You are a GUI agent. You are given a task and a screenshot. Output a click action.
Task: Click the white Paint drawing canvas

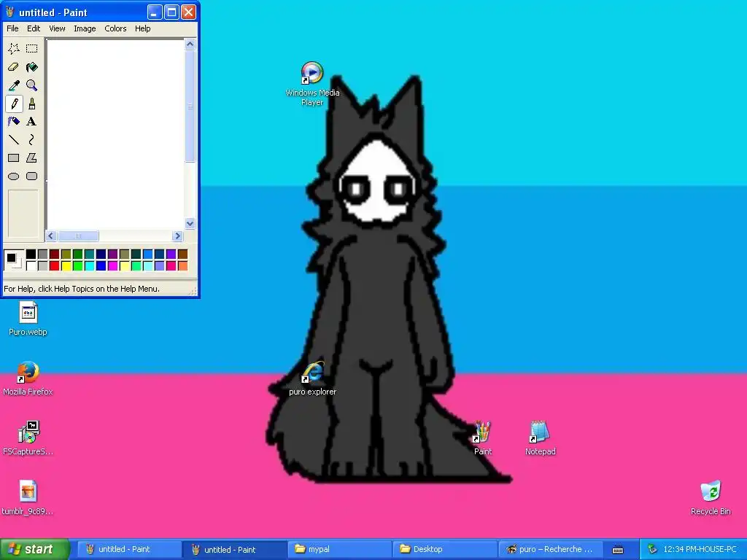115,134
